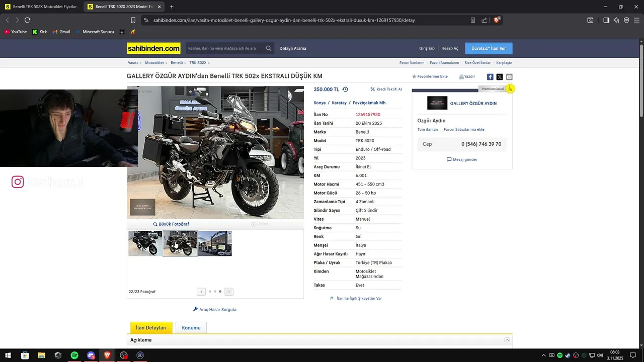
Task: Open the Kick bookmark
Action: point(40,32)
